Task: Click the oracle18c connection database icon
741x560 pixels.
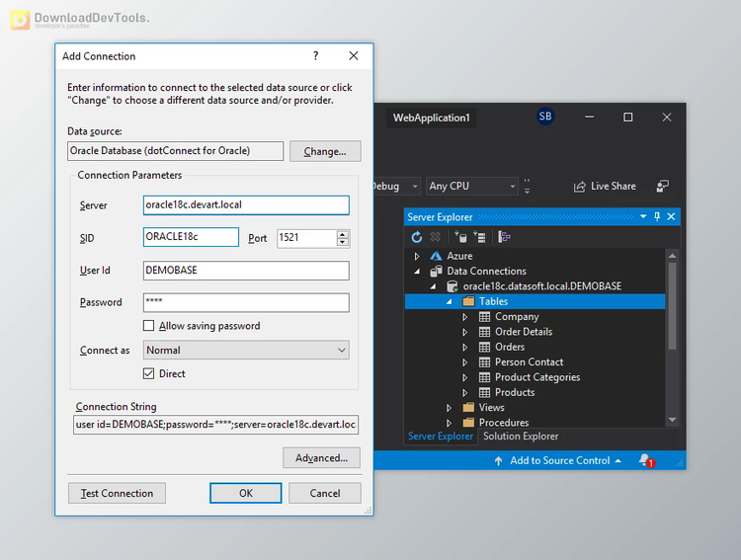Action: click(453, 286)
